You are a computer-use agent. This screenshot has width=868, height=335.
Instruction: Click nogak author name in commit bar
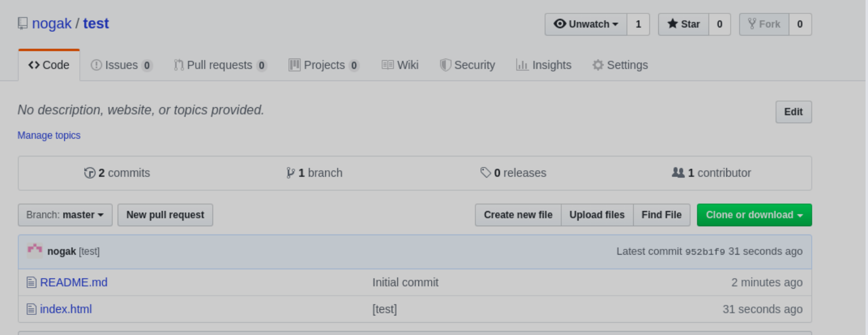click(61, 252)
